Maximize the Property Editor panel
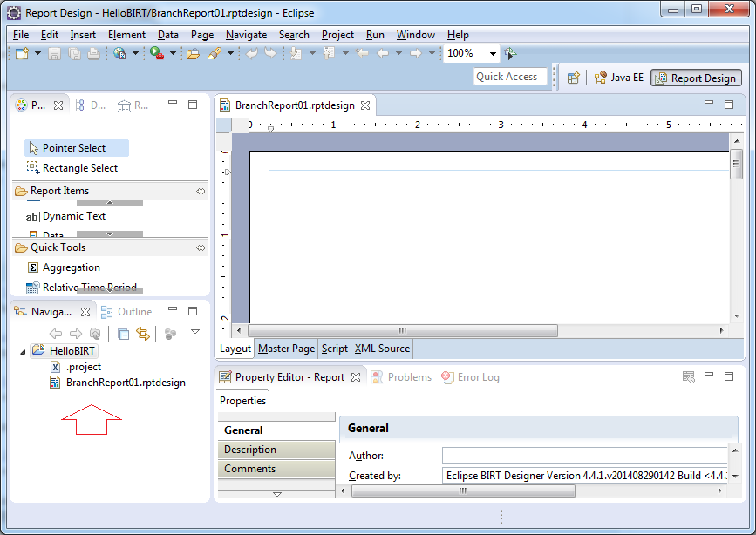This screenshot has height=535, width=756. 729,376
